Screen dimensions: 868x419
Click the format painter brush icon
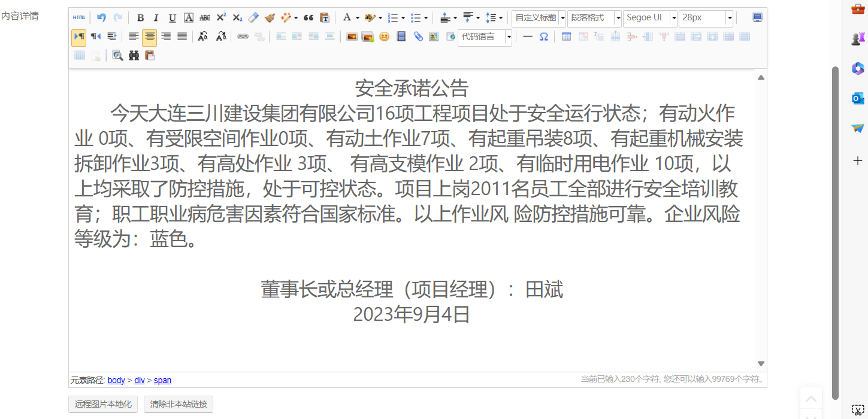(x=270, y=18)
